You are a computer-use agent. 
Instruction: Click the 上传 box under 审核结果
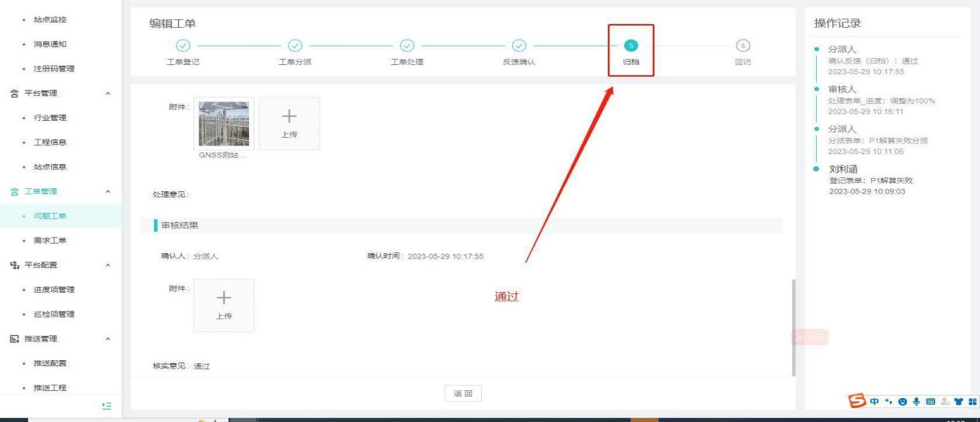click(224, 305)
